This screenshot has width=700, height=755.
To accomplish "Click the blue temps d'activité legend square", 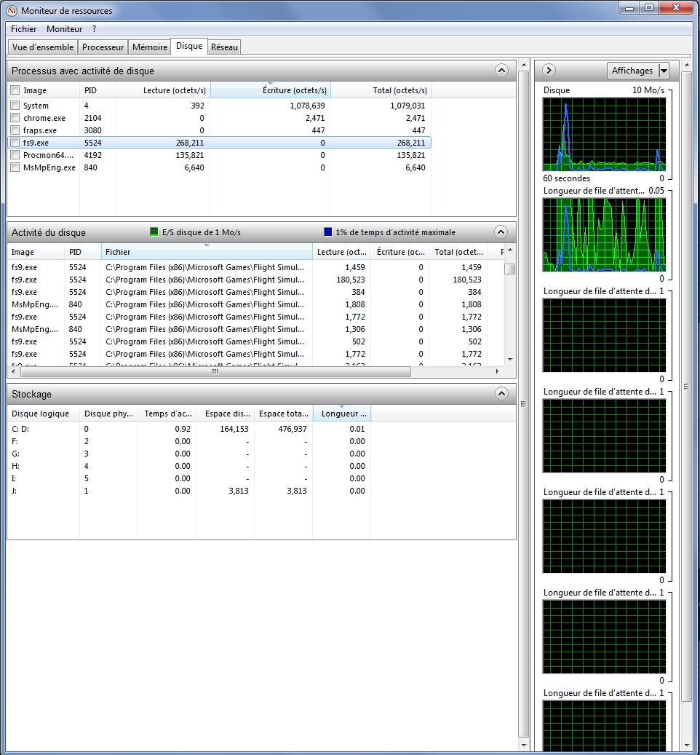I will click(328, 232).
